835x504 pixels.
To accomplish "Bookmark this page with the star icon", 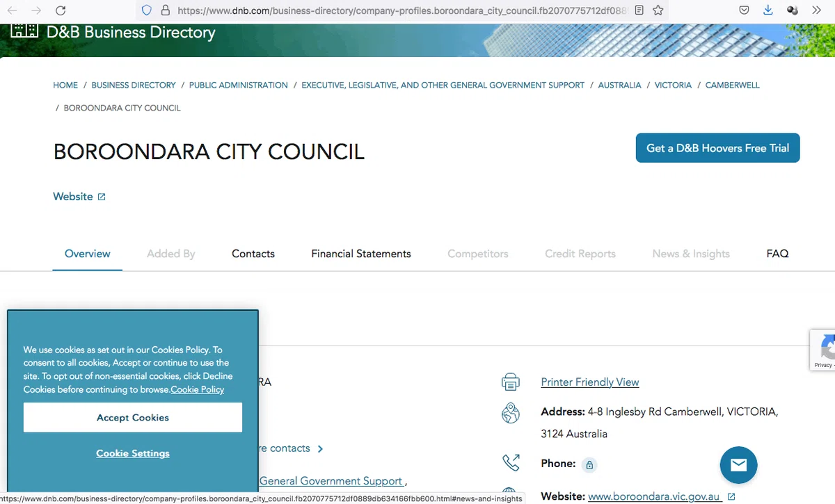I will [x=658, y=10].
